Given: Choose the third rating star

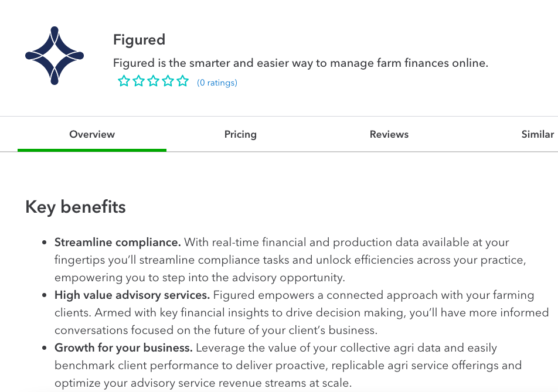Looking at the screenshot, I should click(x=153, y=81).
